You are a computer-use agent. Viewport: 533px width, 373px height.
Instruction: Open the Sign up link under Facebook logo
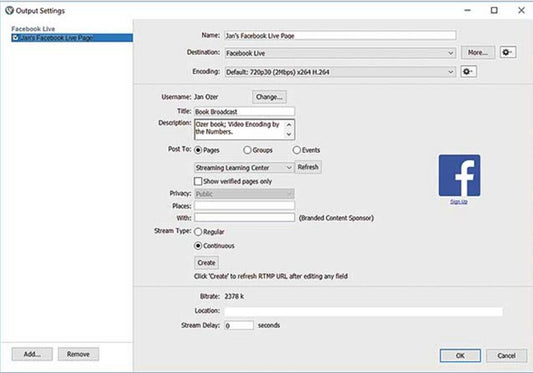459,202
